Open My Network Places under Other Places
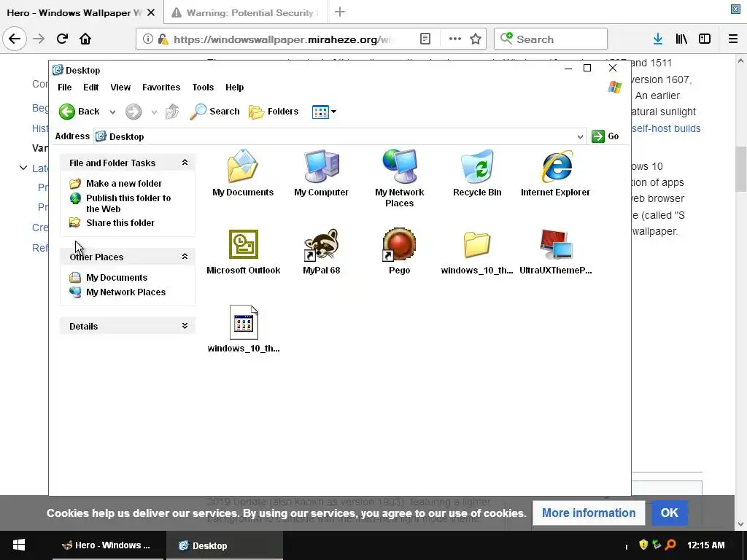The image size is (747, 560). [117, 292]
